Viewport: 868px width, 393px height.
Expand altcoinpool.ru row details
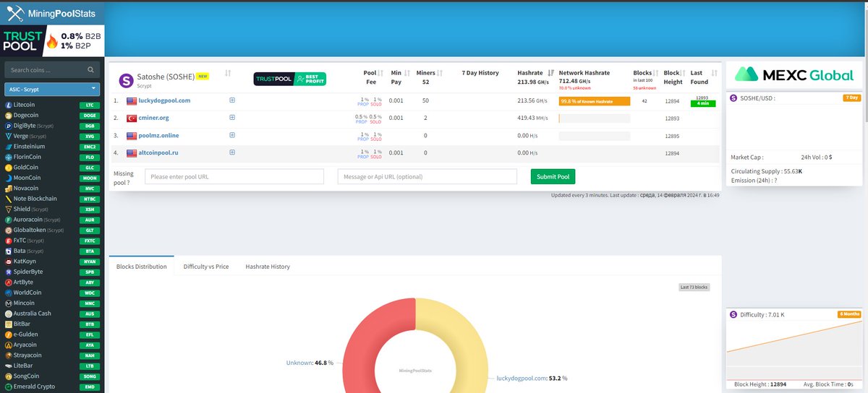coord(232,152)
